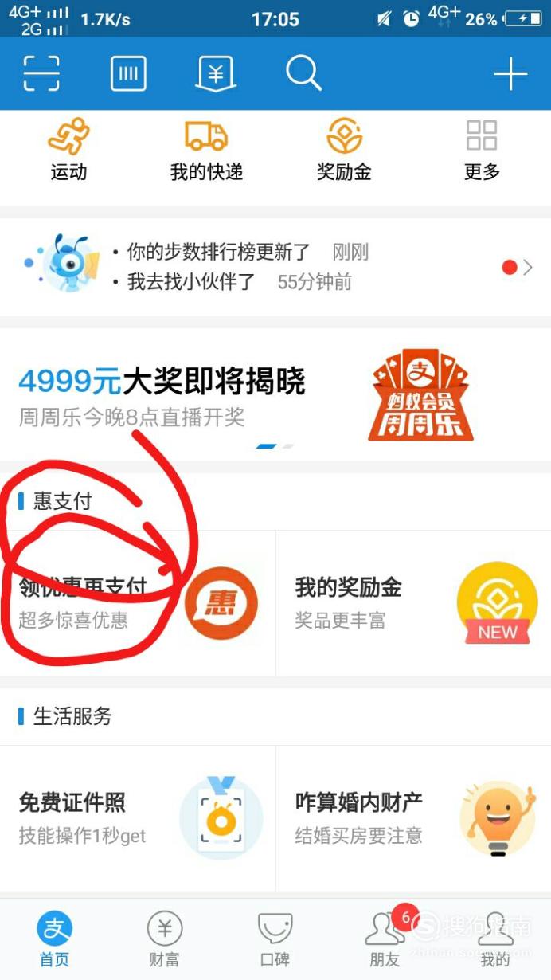Open the scan QR code icon
Screen dimensions: 551x980
coord(41,74)
